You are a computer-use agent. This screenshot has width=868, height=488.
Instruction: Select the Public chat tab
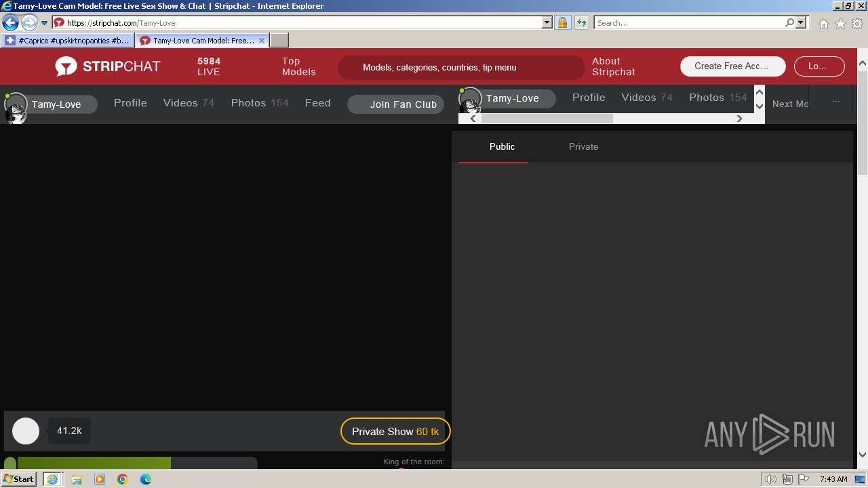502,146
